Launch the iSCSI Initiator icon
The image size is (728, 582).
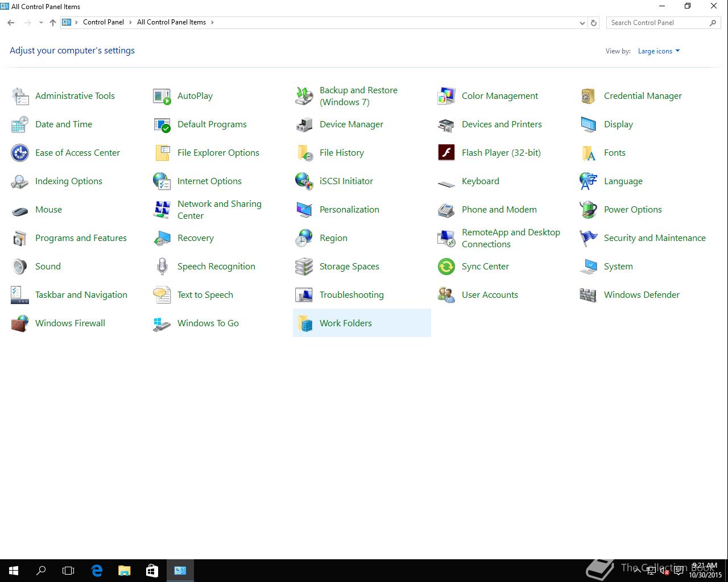click(304, 181)
